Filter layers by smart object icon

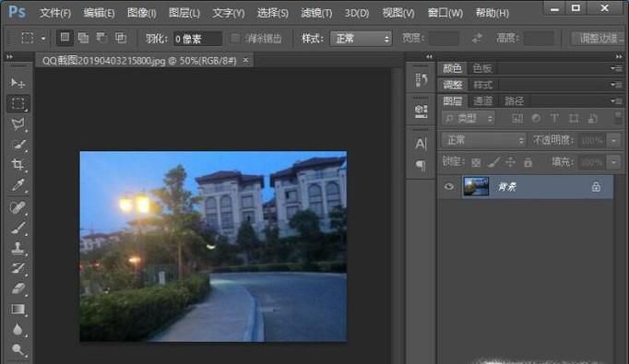pyautogui.click(x=592, y=118)
